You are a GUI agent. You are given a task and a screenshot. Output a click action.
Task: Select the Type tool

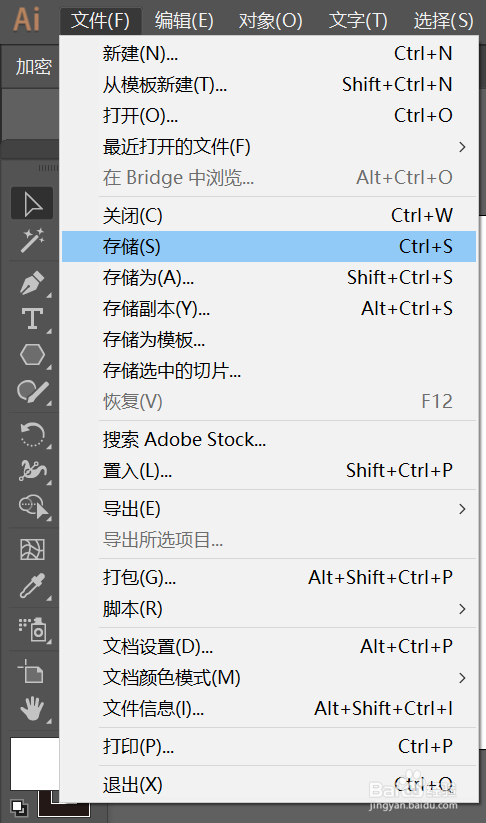tap(32, 319)
